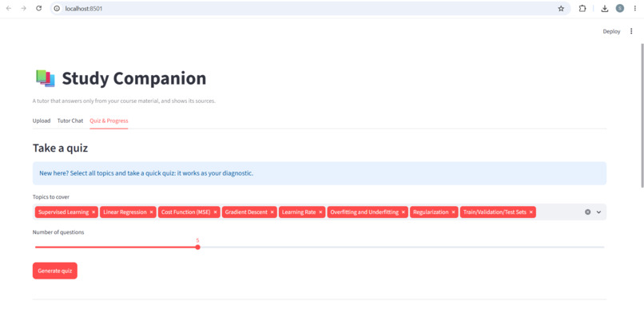
Task: Click the Supervised Learning tag label
Action: click(x=64, y=212)
